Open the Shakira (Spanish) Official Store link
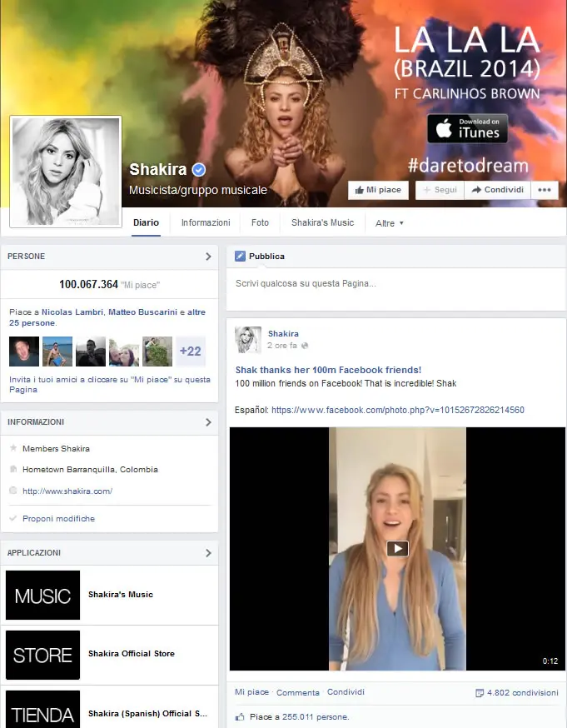Image resolution: width=567 pixels, height=728 pixels. point(147,714)
